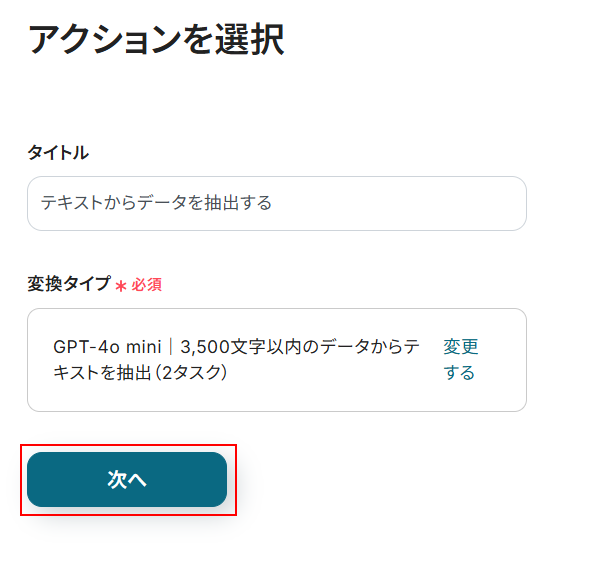Click the word 変更 in the change link
Screen dimensions: 608x563
pyautogui.click(x=461, y=347)
